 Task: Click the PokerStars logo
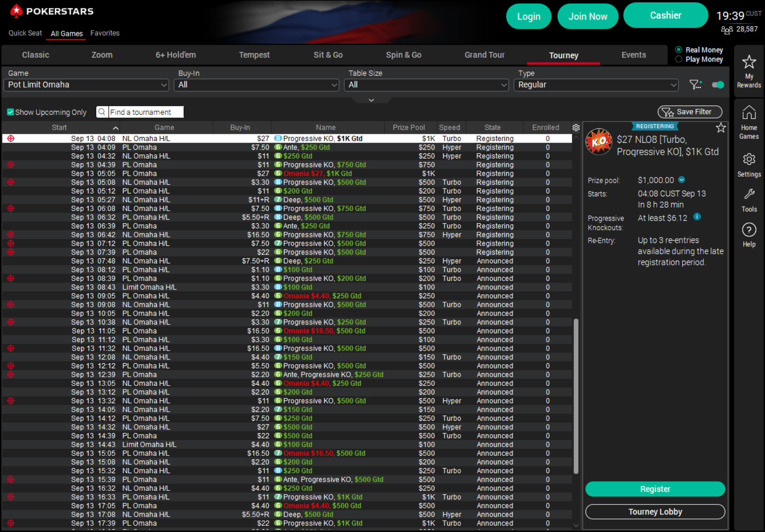52,11
